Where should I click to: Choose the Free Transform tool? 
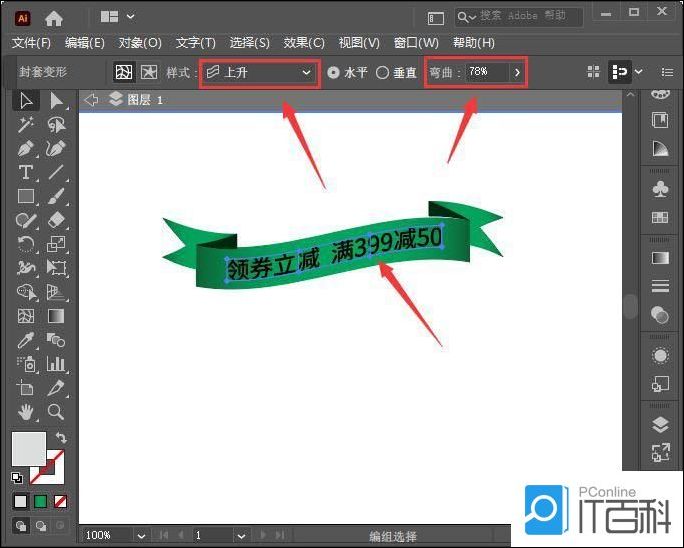pos(56,267)
